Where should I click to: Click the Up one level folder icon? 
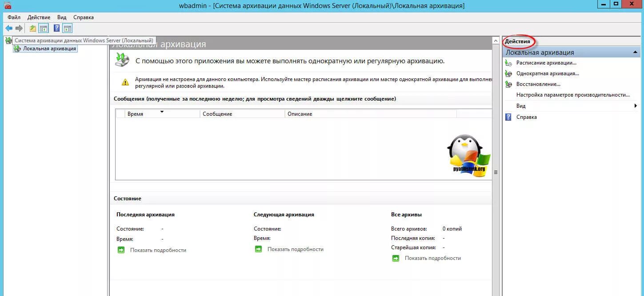pyautogui.click(x=32, y=28)
